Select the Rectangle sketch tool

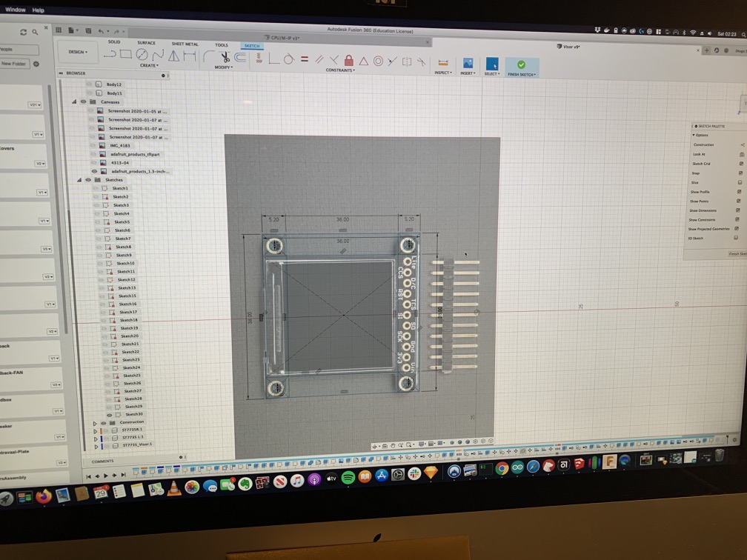(126, 54)
